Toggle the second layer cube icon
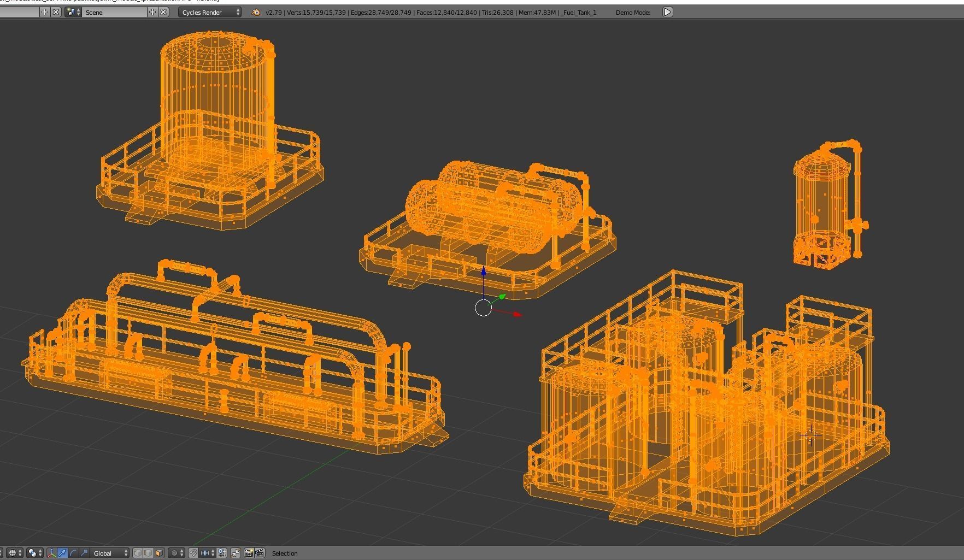Viewport: 964px width, 560px height. (x=148, y=553)
